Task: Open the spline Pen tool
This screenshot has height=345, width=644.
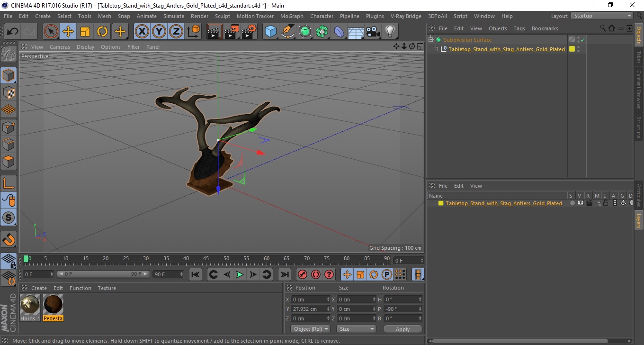Action: tap(287, 32)
